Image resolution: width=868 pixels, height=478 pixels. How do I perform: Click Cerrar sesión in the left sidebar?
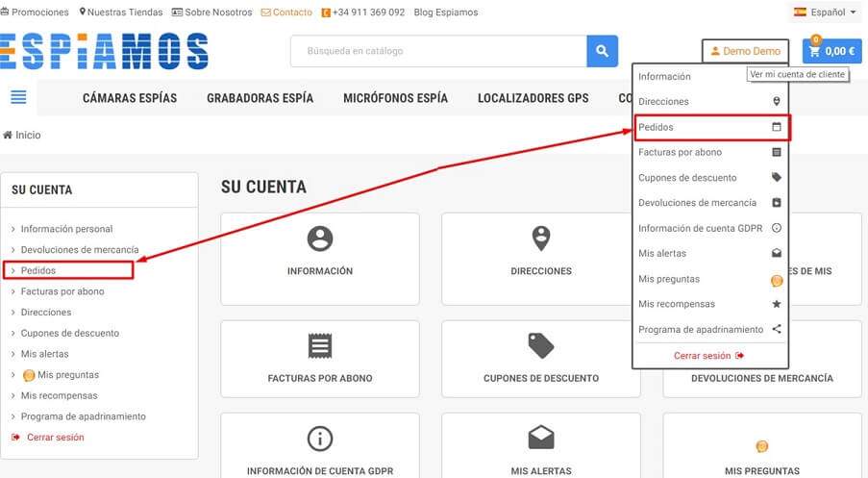55,438
